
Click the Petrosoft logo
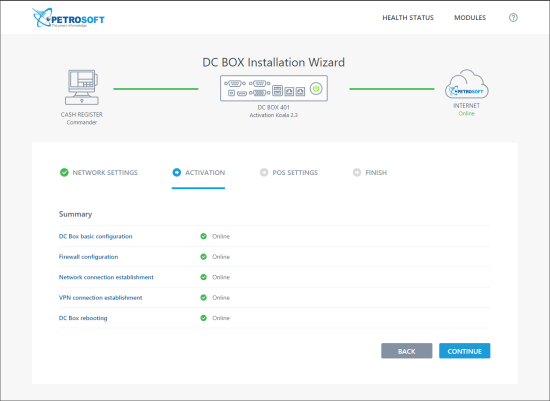(x=68, y=18)
